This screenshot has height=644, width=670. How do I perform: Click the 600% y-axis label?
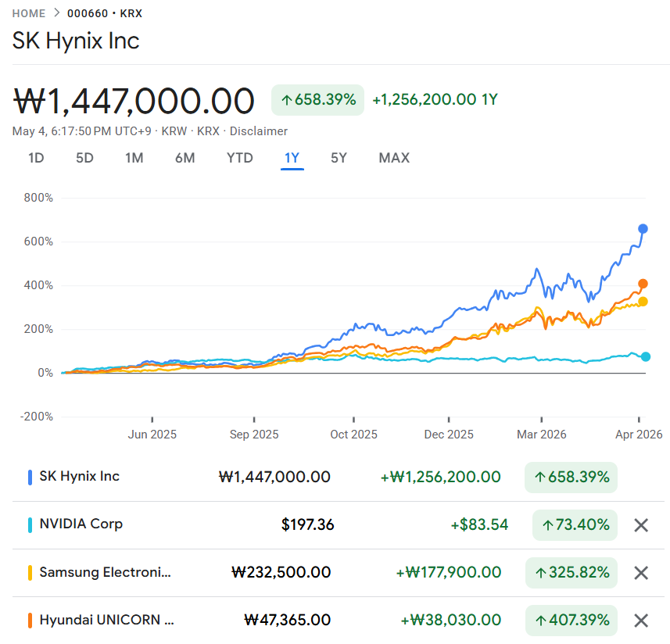tap(38, 241)
